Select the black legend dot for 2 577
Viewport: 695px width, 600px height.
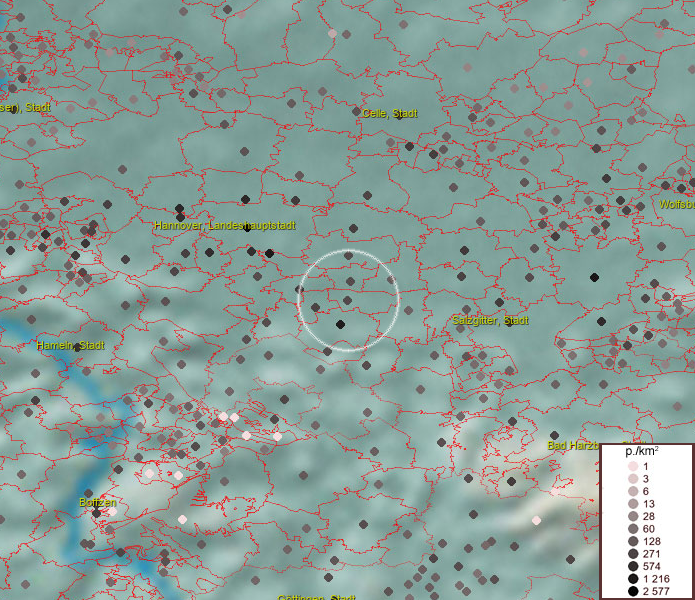[x=633, y=592]
